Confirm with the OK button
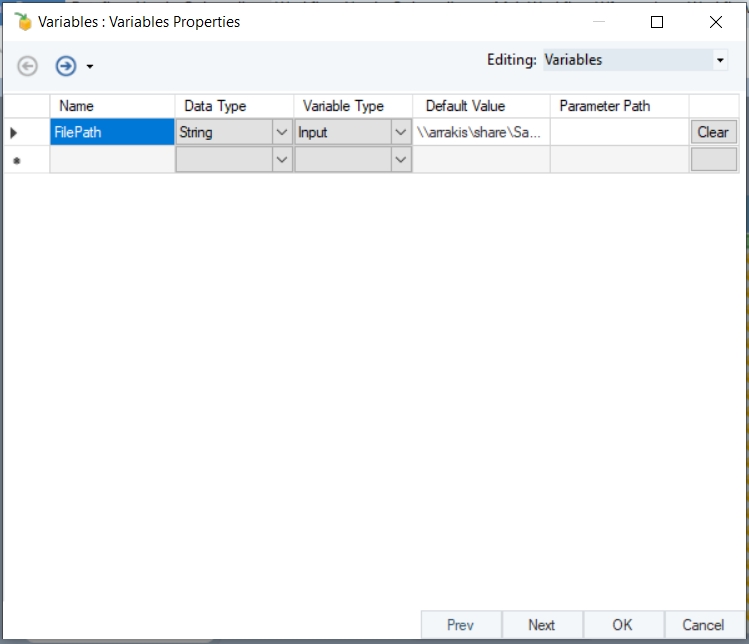Screen dimensions: 749x644 click(x=622, y=625)
